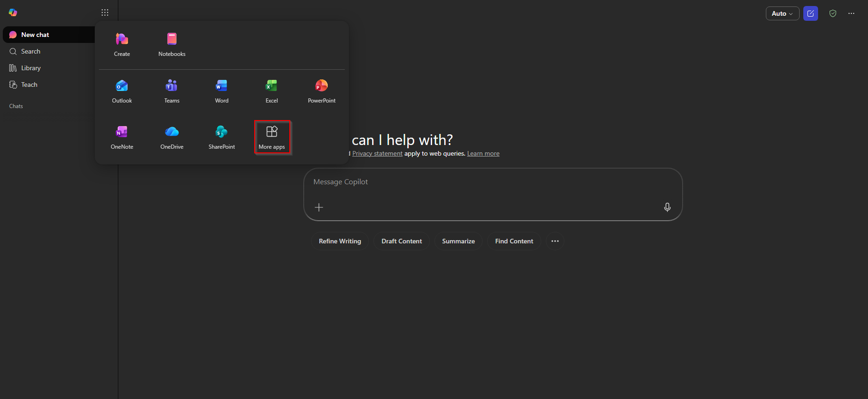
Task: Open the Learn more link
Action: click(x=483, y=154)
